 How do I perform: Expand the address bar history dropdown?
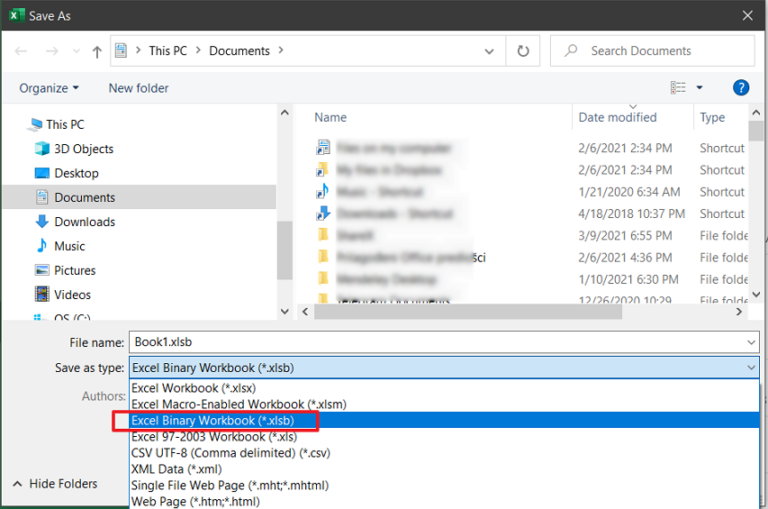click(489, 51)
